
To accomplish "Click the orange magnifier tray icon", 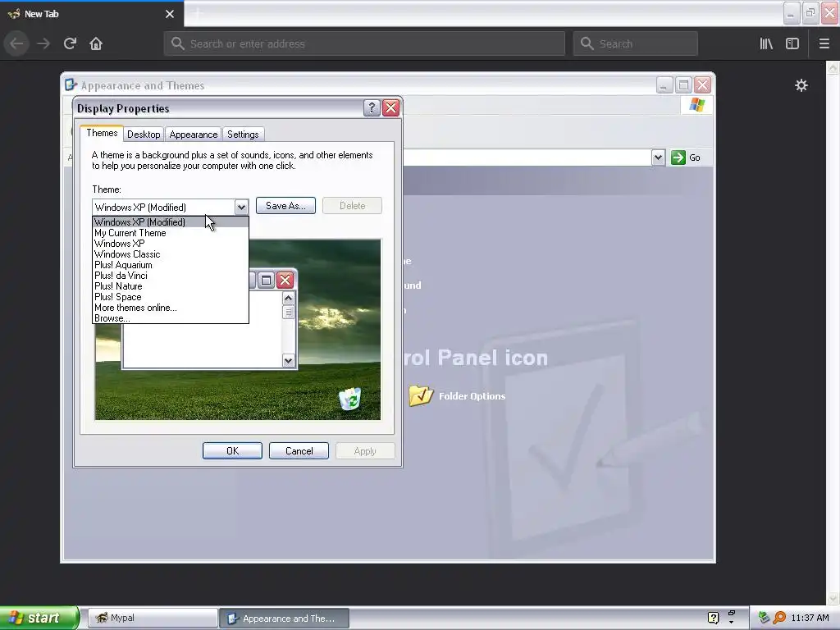I will (x=779, y=618).
